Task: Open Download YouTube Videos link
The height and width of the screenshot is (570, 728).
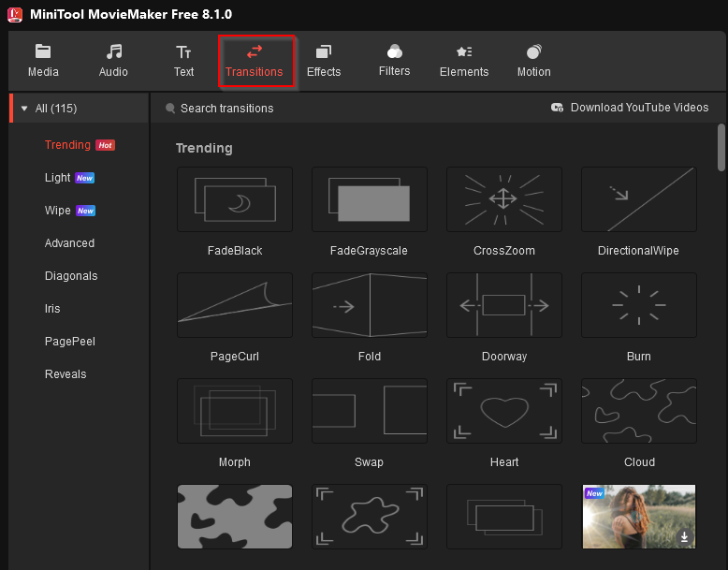Action: (639, 108)
